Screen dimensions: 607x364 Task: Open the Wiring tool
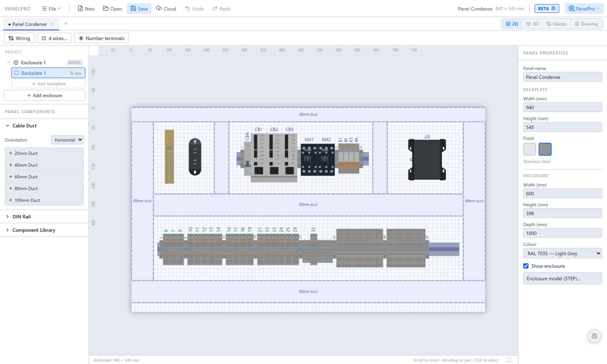(x=19, y=38)
